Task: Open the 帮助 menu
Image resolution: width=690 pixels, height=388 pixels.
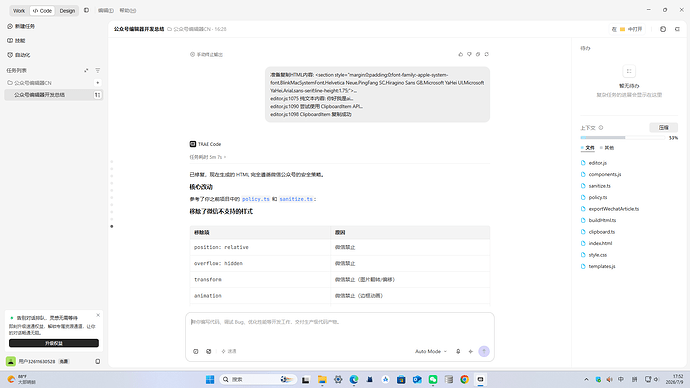Action: tap(128, 11)
